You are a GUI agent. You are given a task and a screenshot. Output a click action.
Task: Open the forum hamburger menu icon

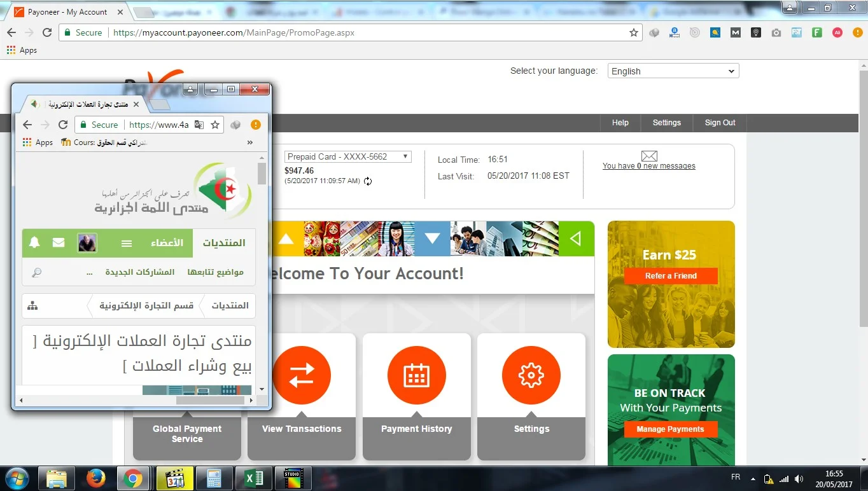pos(127,243)
